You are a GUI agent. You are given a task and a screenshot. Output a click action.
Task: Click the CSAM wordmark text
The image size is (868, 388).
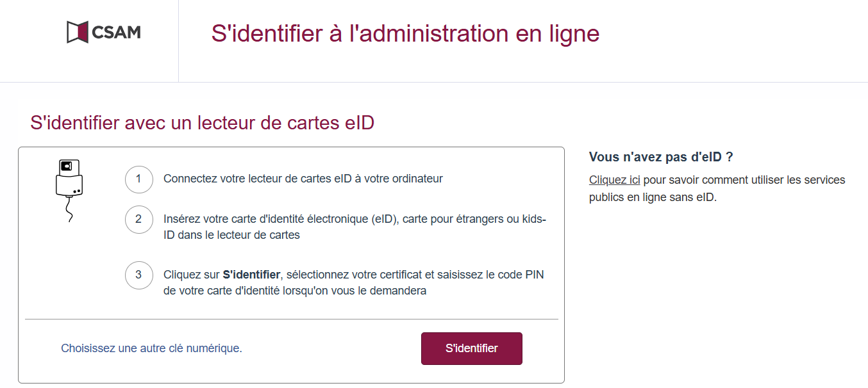coord(116,32)
